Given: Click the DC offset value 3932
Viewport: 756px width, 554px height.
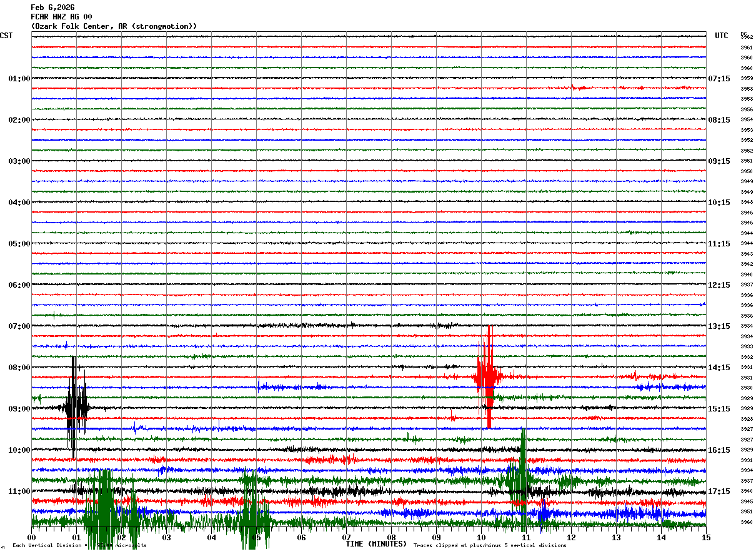Looking at the screenshot, I should [747, 357].
